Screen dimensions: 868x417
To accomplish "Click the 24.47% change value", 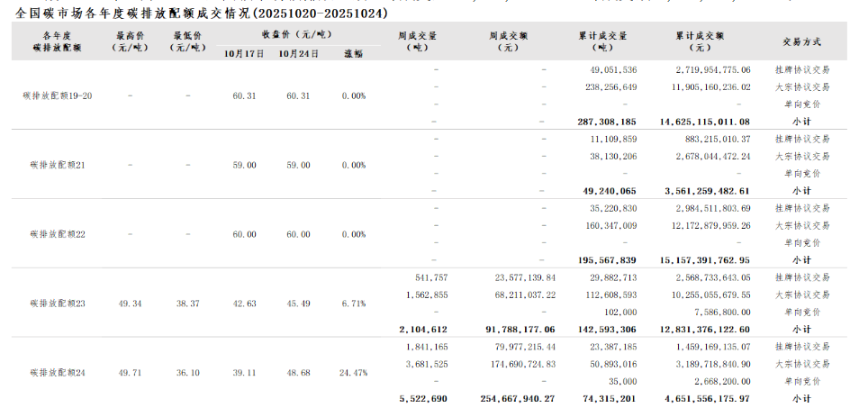I will click(353, 373).
